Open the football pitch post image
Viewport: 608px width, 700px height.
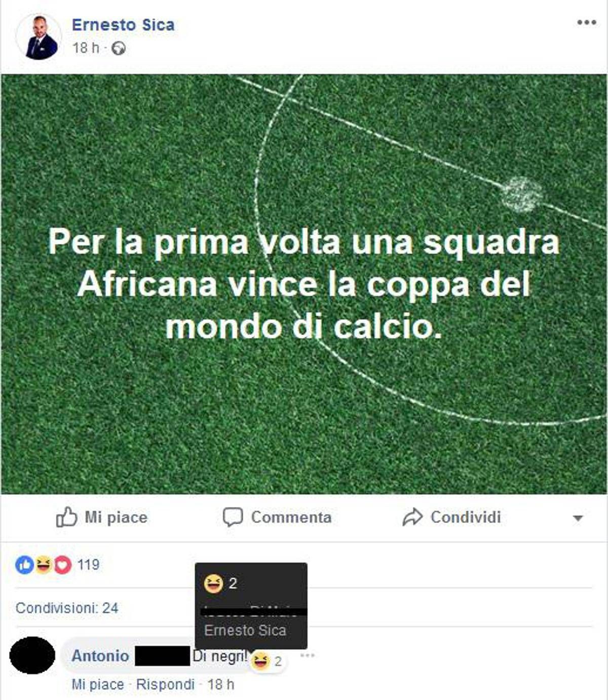pos(304,284)
